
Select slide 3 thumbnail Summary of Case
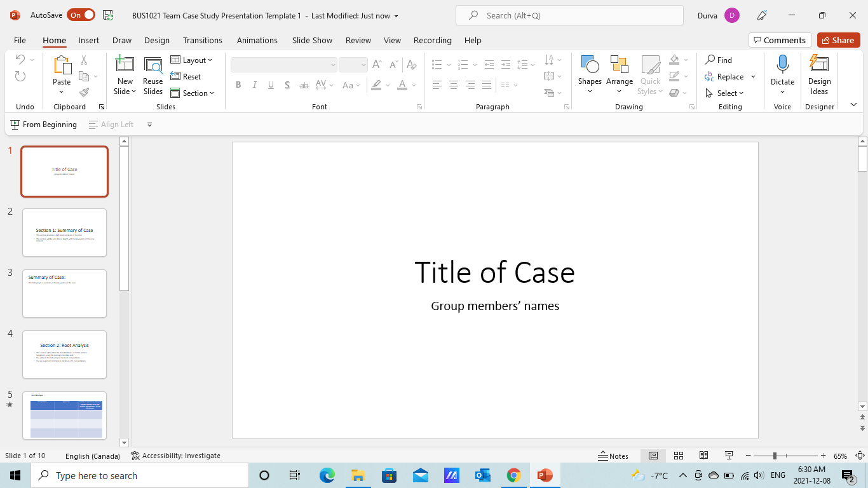[64, 294]
